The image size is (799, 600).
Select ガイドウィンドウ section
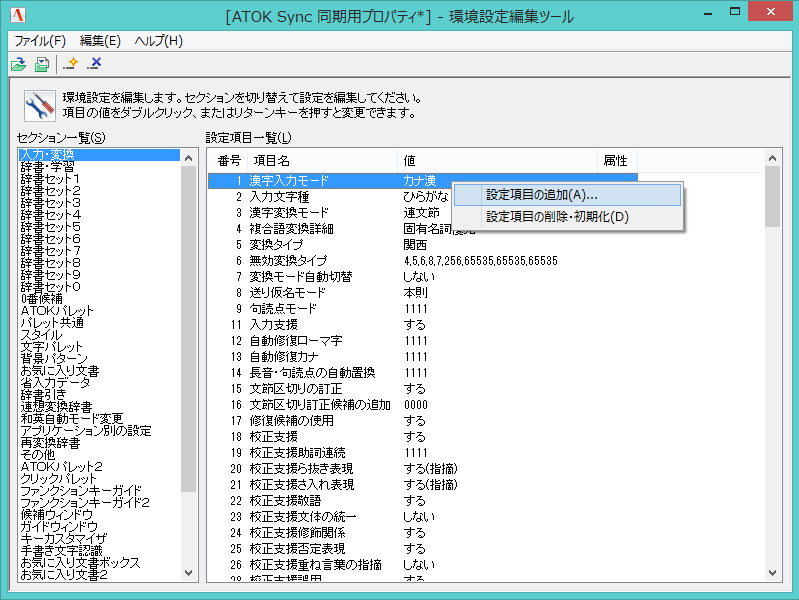pyautogui.click(x=99, y=527)
